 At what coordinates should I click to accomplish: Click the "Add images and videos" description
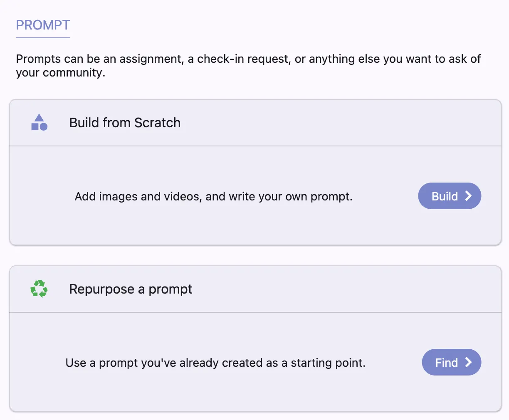(213, 196)
